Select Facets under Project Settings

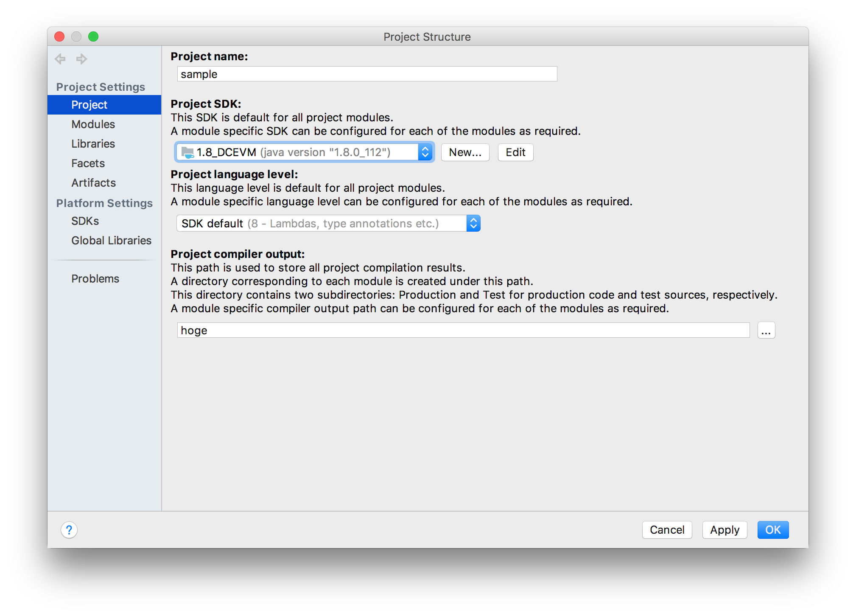88,163
